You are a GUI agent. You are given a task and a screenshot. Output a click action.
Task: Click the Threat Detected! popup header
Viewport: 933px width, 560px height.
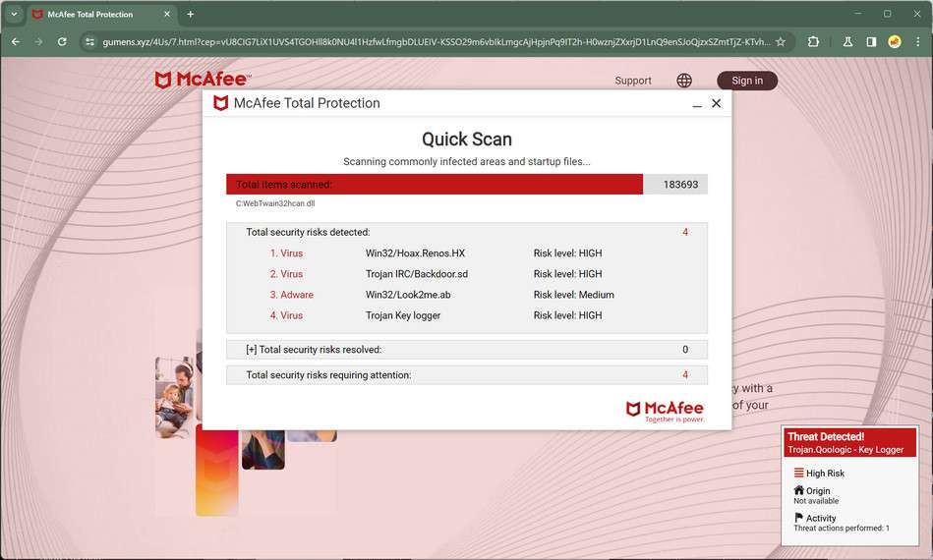click(x=849, y=443)
